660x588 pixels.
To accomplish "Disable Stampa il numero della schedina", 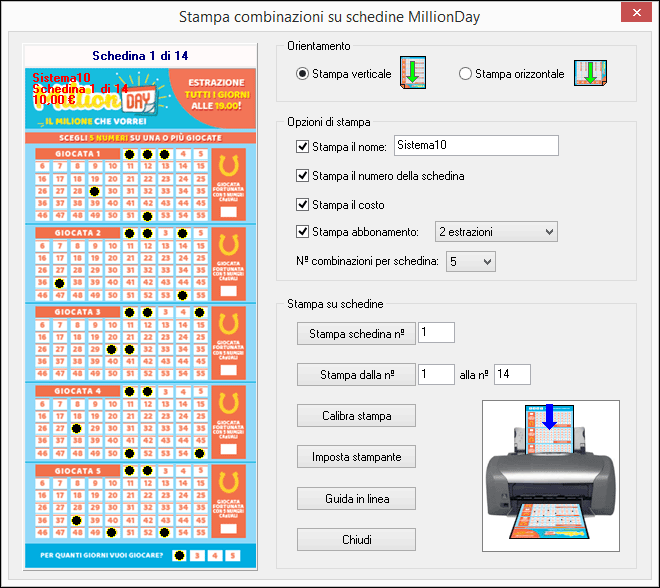I will [303, 176].
